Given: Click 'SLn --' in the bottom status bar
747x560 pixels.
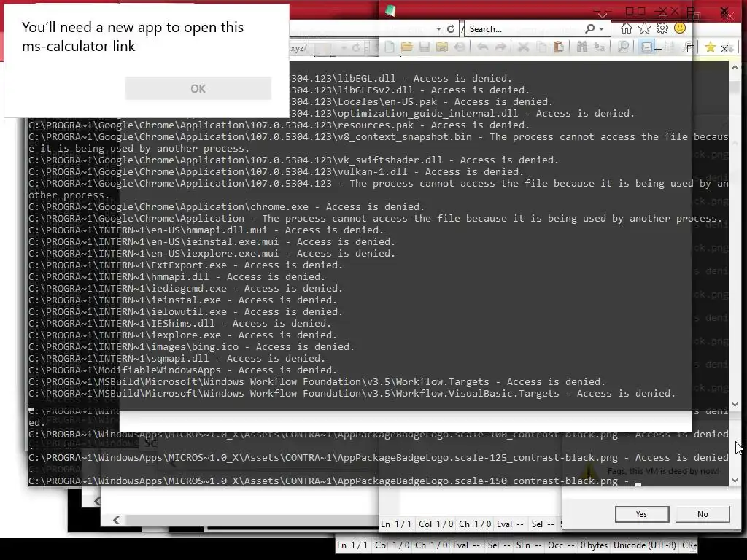Looking at the screenshot, I should (529, 545).
